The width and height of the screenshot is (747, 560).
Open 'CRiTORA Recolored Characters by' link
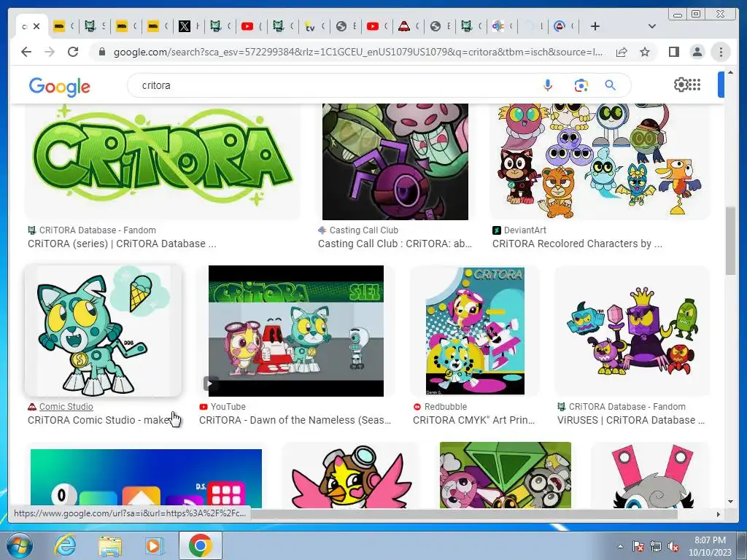(x=577, y=244)
